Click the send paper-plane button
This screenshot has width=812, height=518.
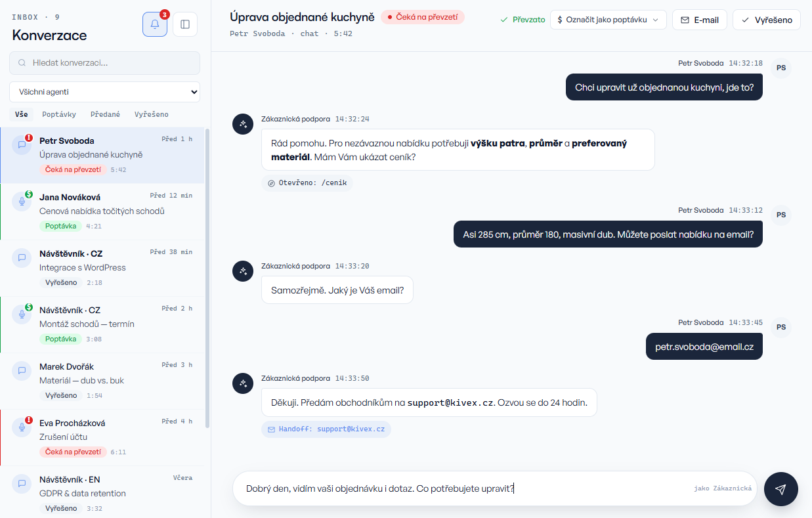coord(781,489)
